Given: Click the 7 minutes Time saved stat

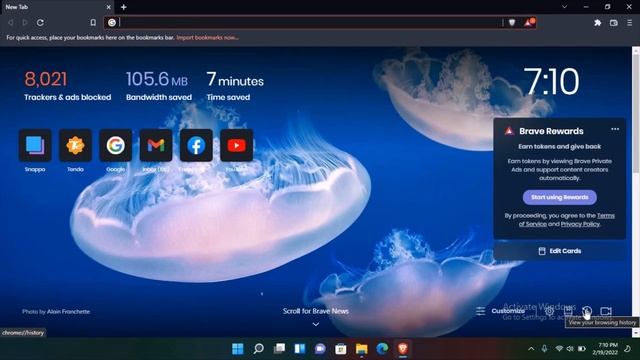Looking at the screenshot, I should [235, 86].
